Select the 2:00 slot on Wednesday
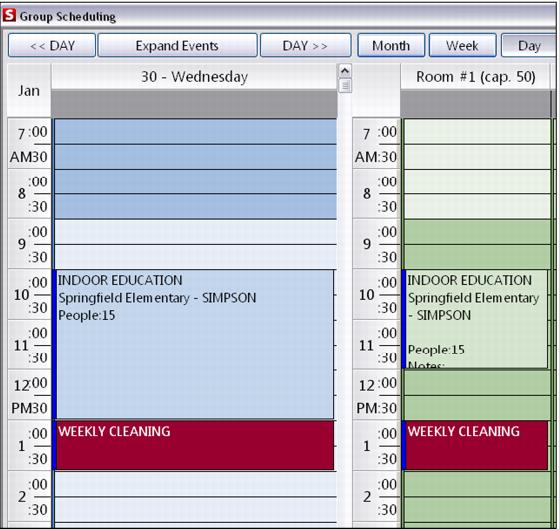Image resolution: width=559 pixels, height=529 pixels. 195,484
